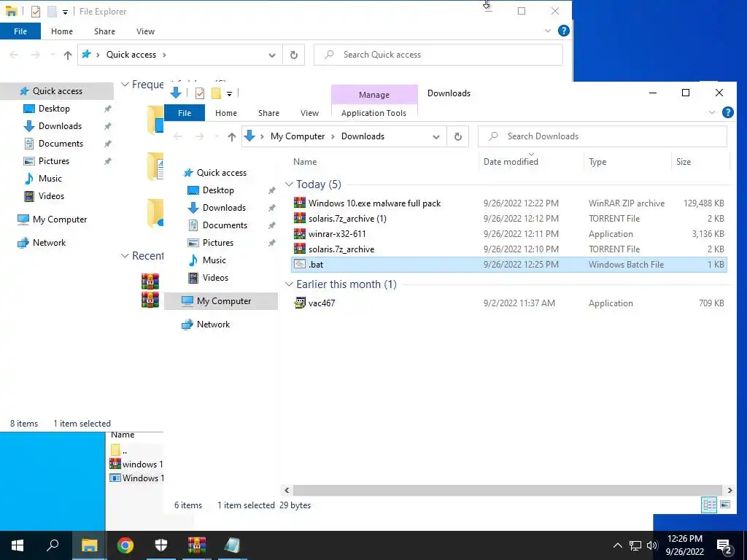Click the Up arrow in Downloads window
The width and height of the screenshot is (747, 560).
pos(231,136)
